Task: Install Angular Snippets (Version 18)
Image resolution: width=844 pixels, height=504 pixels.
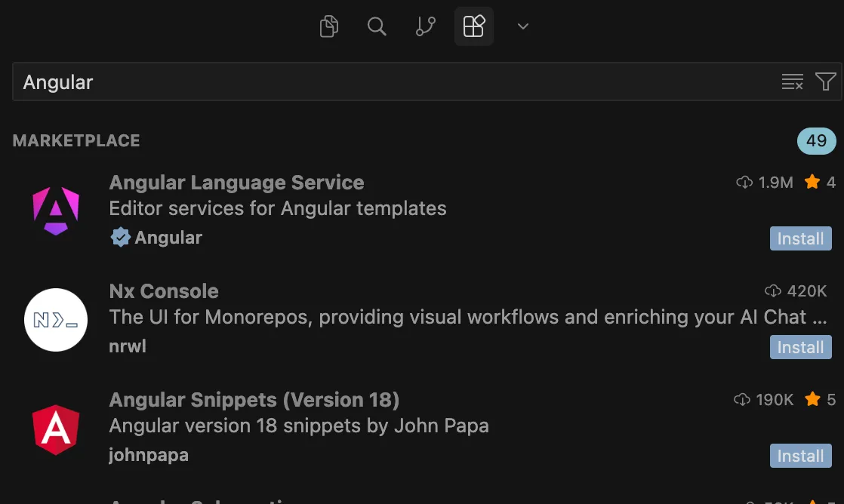Action: pyautogui.click(x=800, y=456)
